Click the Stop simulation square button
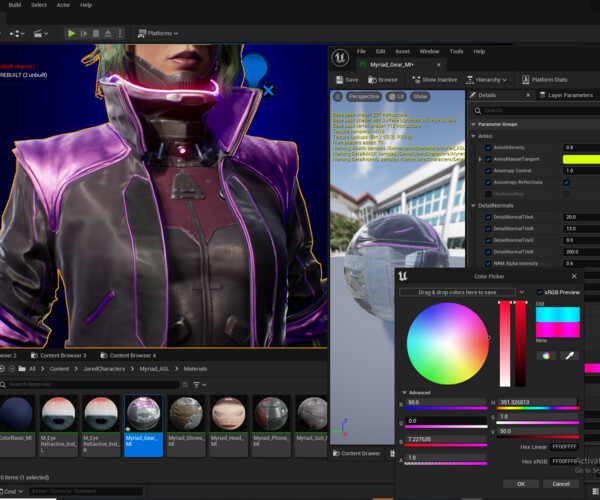This screenshot has width=600, height=500. 96,33
